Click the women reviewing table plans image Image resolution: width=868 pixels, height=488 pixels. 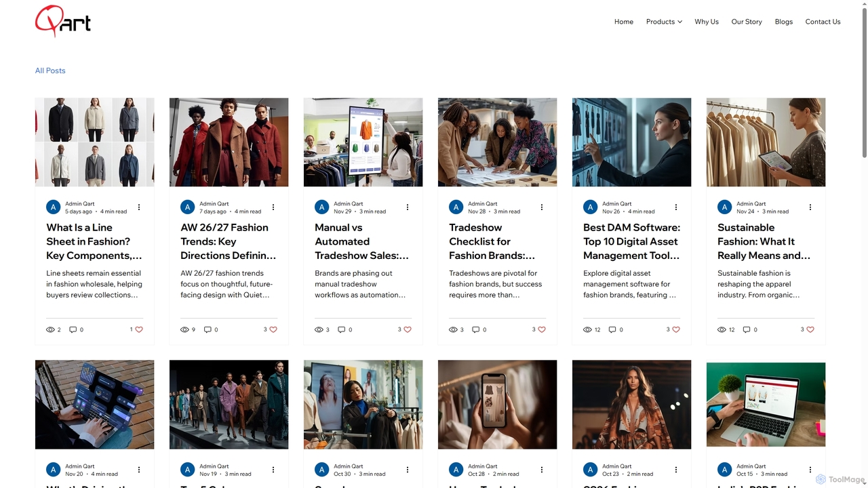point(498,142)
